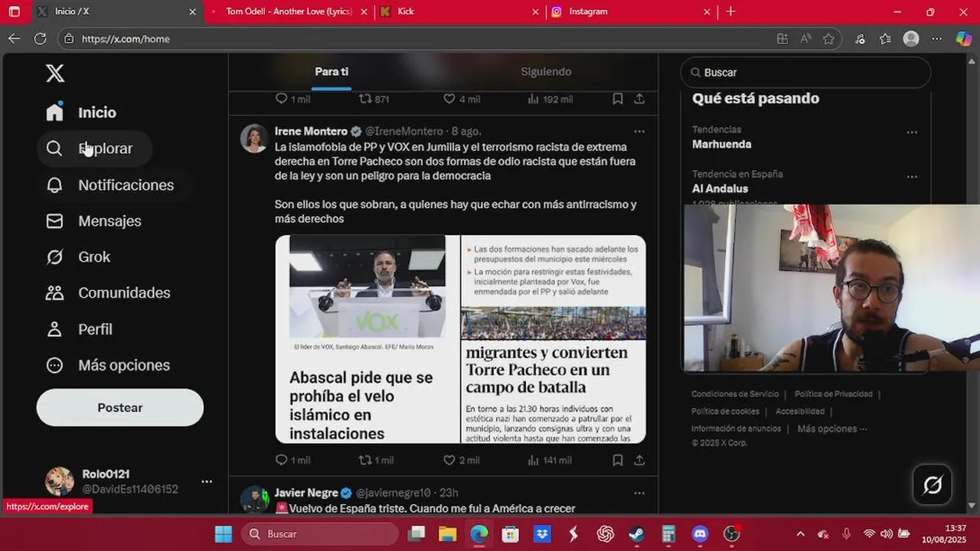Open Irene Montero's avatar
Screen dimensions: 980x551
tap(254, 139)
